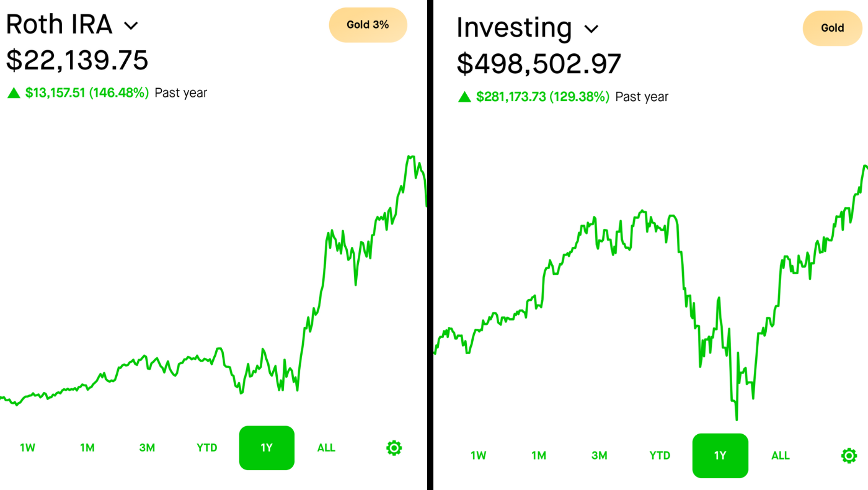Image resolution: width=868 pixels, height=490 pixels.
Task: Show YTD performance for Investing account
Action: 660,456
